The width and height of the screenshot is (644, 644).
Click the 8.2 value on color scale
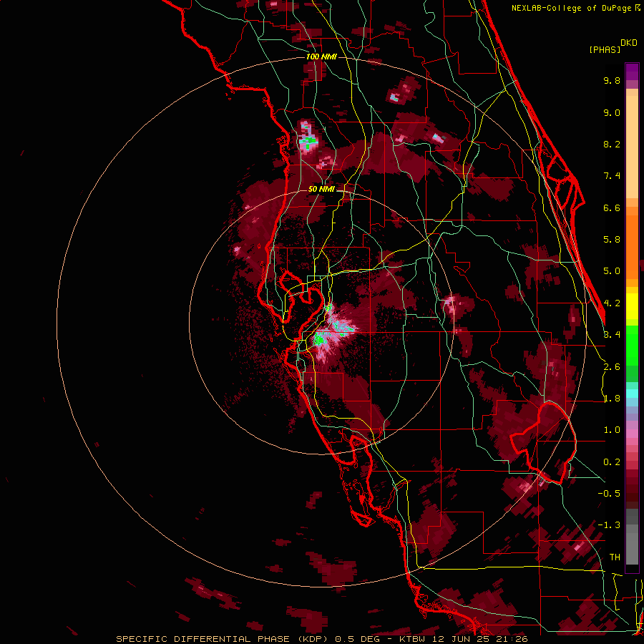[x=612, y=144]
